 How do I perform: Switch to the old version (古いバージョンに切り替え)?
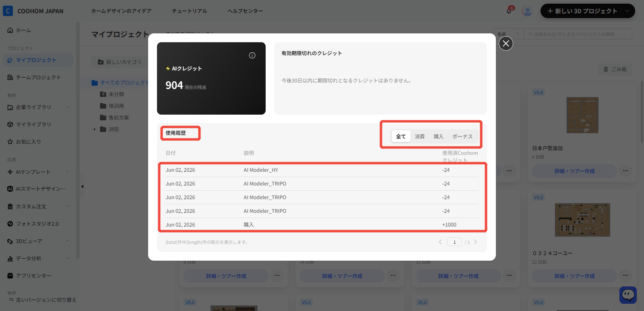coord(42,300)
